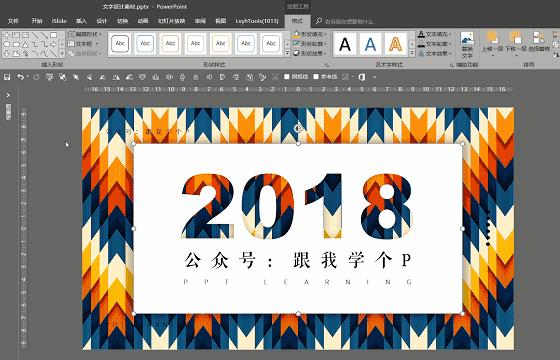Open the customize quick access toolbar arrow
Screen dimensions: 560x360
[x=374, y=77]
